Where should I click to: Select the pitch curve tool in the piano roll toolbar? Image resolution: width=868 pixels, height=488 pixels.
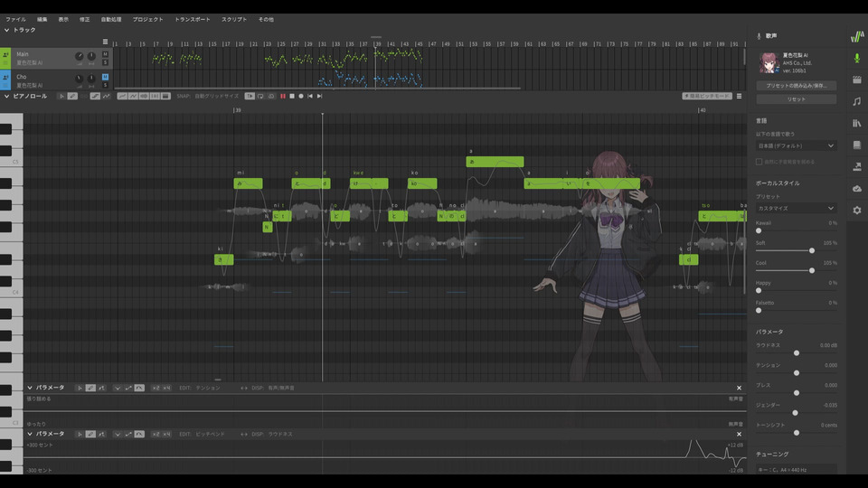coord(107,97)
